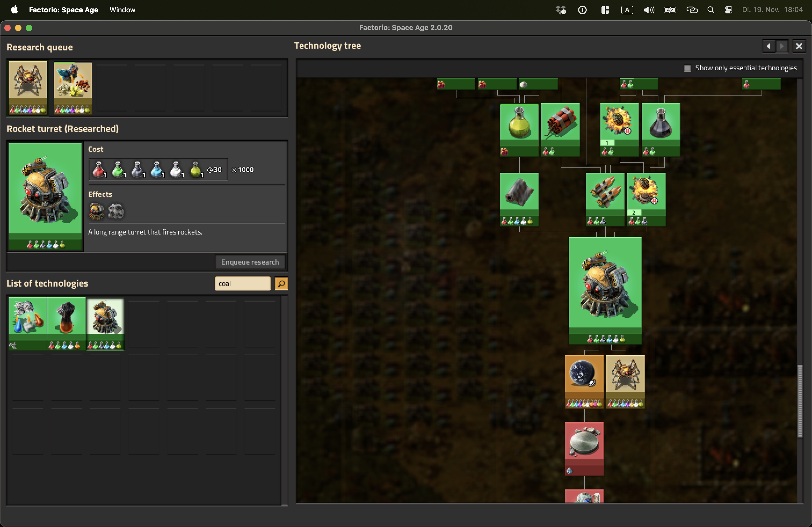Open the Stronger explosives level 2 node
Viewport: 812px width, 527px height.
(x=646, y=199)
